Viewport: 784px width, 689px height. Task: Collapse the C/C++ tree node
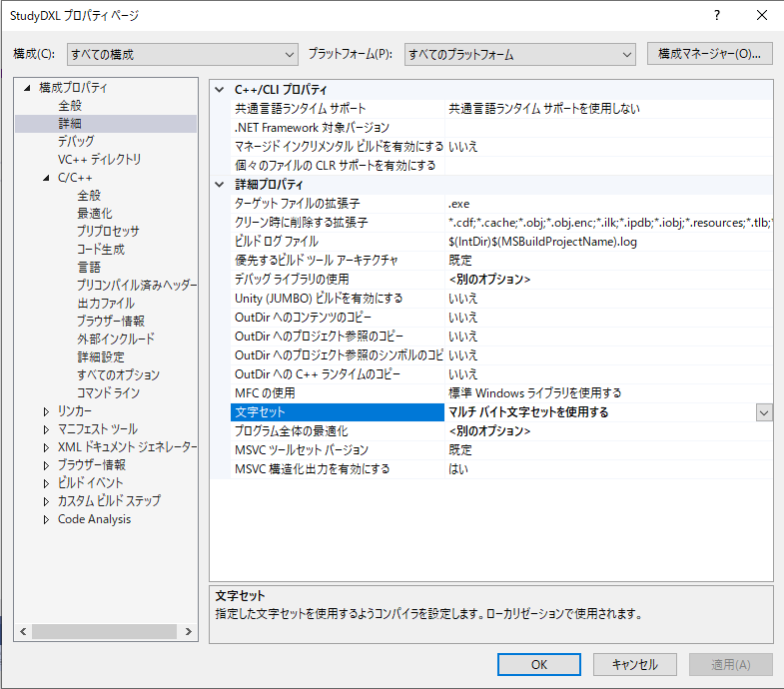point(47,178)
